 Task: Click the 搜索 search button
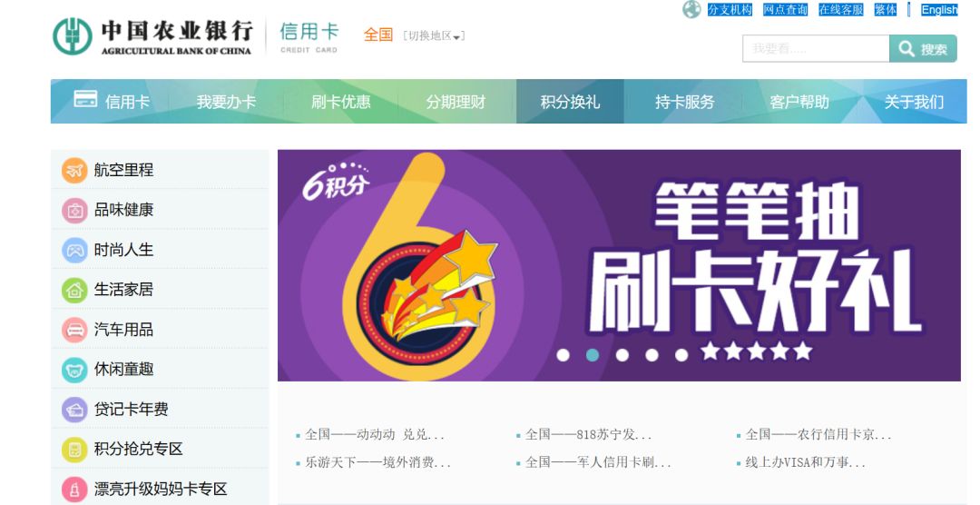(923, 49)
